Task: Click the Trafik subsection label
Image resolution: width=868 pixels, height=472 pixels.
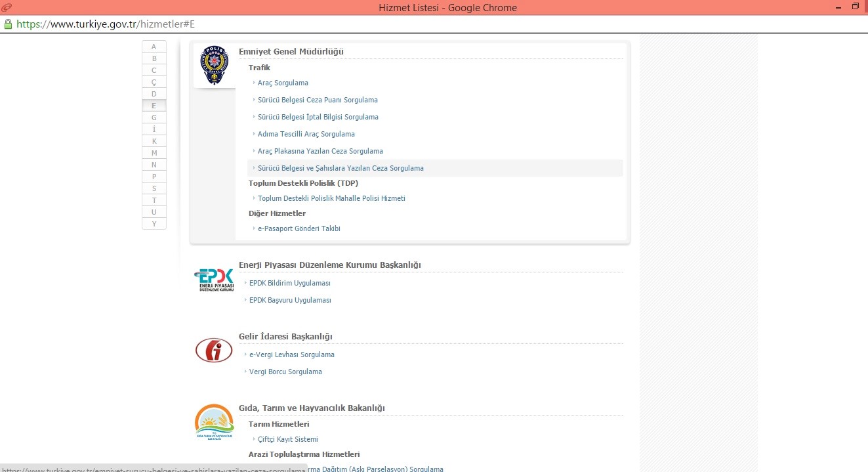Action: click(259, 68)
